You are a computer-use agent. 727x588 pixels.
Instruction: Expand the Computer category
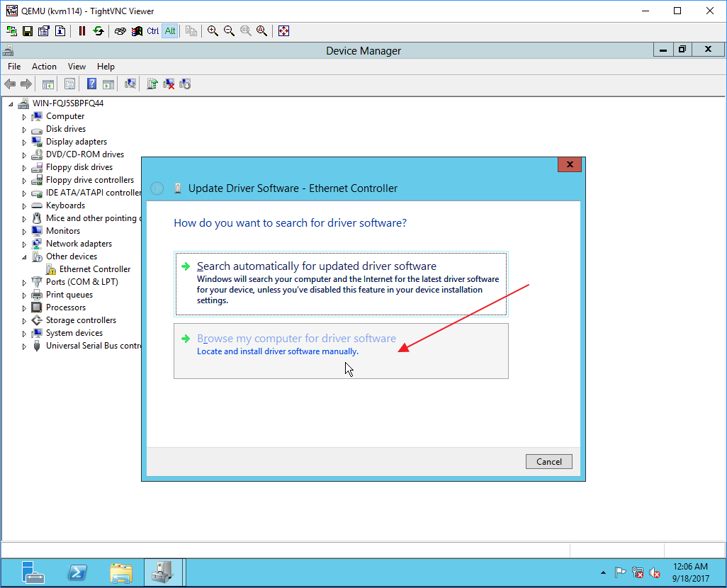pos(24,117)
